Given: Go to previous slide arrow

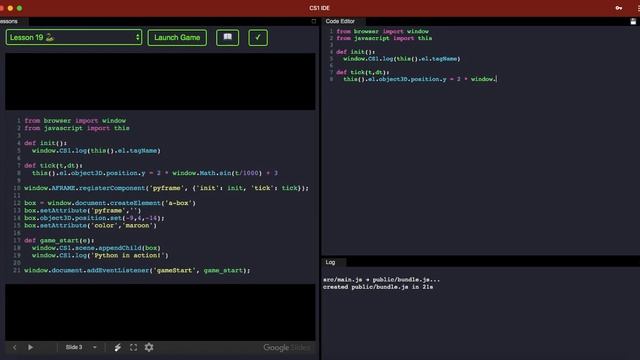Looking at the screenshot, I should [15, 347].
